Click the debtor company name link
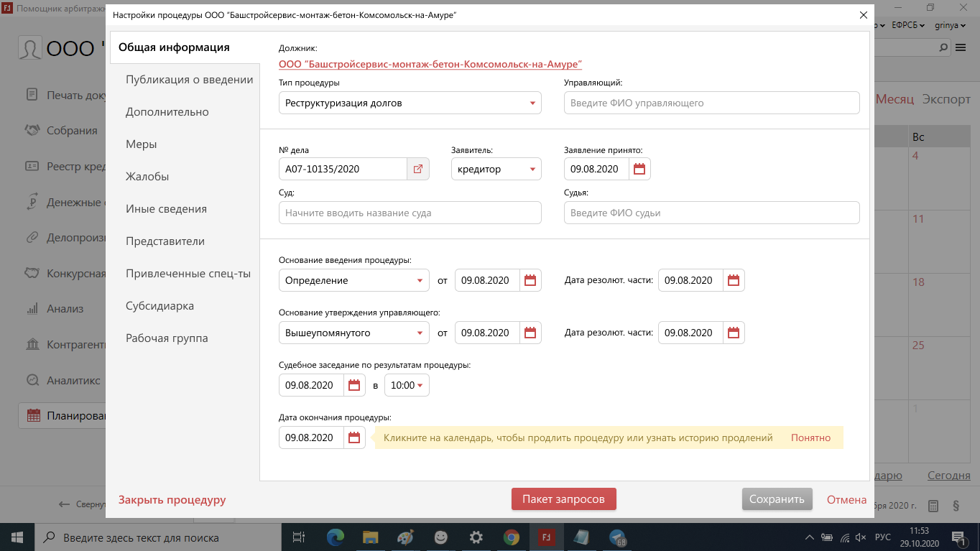 (430, 64)
